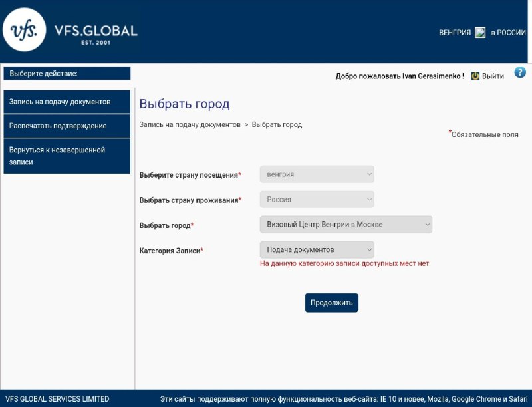Open the Запись на подачу документов menu item
The width and height of the screenshot is (532, 407).
coord(67,102)
